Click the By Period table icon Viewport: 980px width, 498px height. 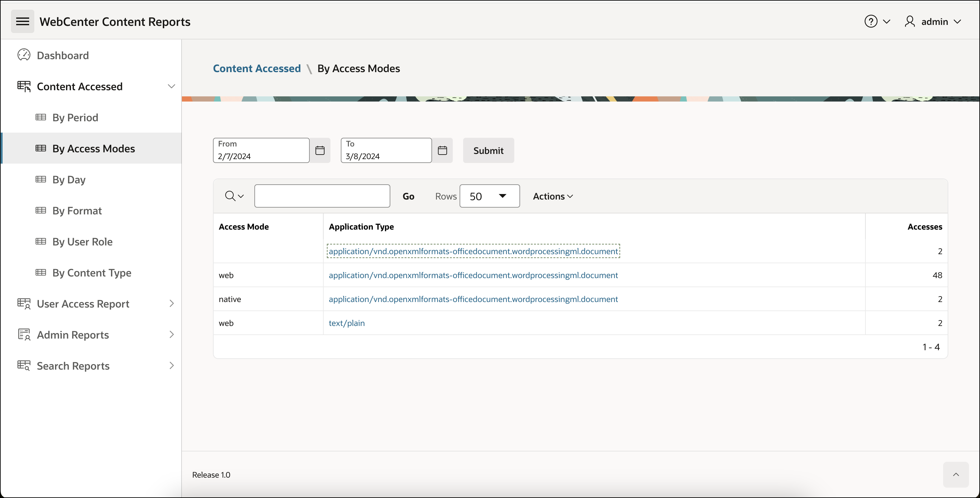tap(41, 117)
